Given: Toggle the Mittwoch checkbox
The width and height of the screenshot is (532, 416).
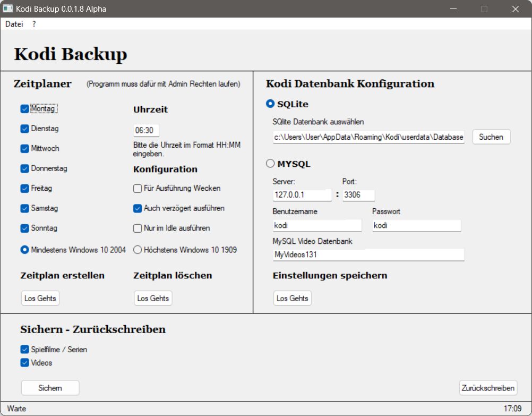Looking at the screenshot, I should tap(24, 149).
